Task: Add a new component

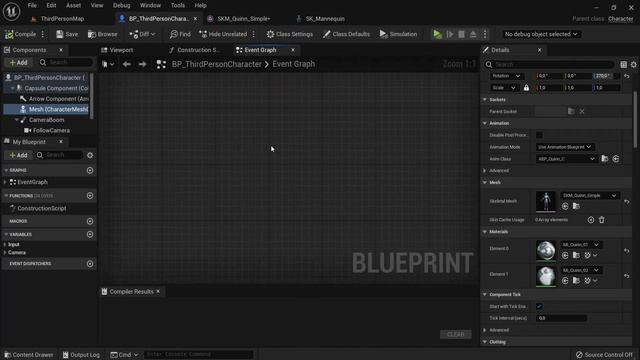Action: tap(18, 62)
